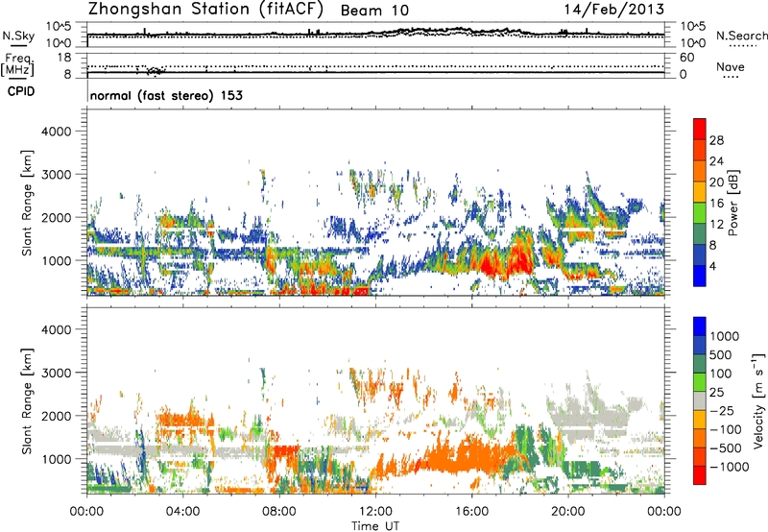Click the '12:00' time tick label
Viewport: 768px width, 532px height.
click(375, 512)
